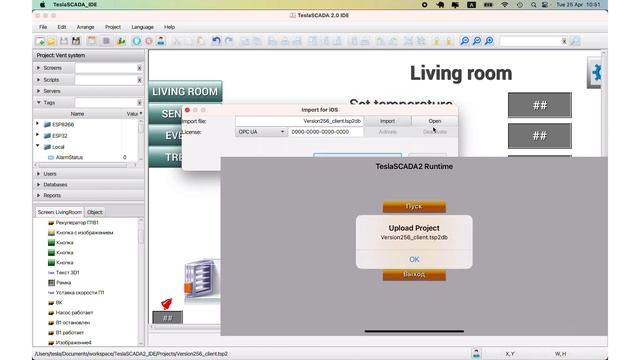640x360 pixels.
Task: Clear the toolbar search field with X
Action: coord(564,41)
